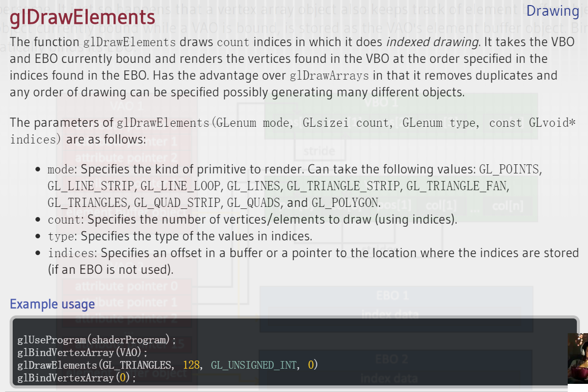The height and width of the screenshot is (392, 588).
Task: Click the 'indices' parameter bullet name
Action: pyautogui.click(x=71, y=253)
